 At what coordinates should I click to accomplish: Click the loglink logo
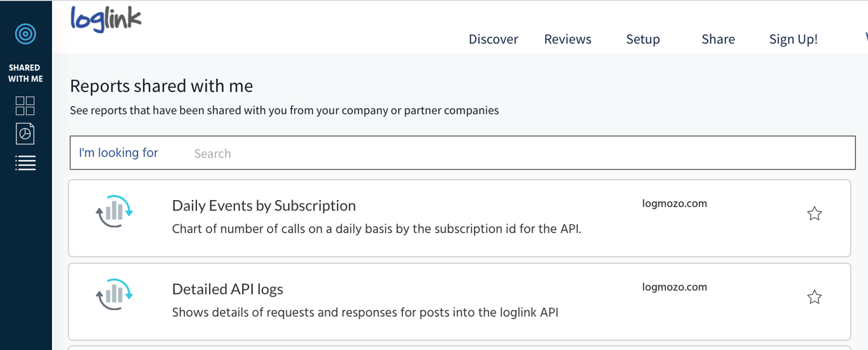click(x=105, y=19)
